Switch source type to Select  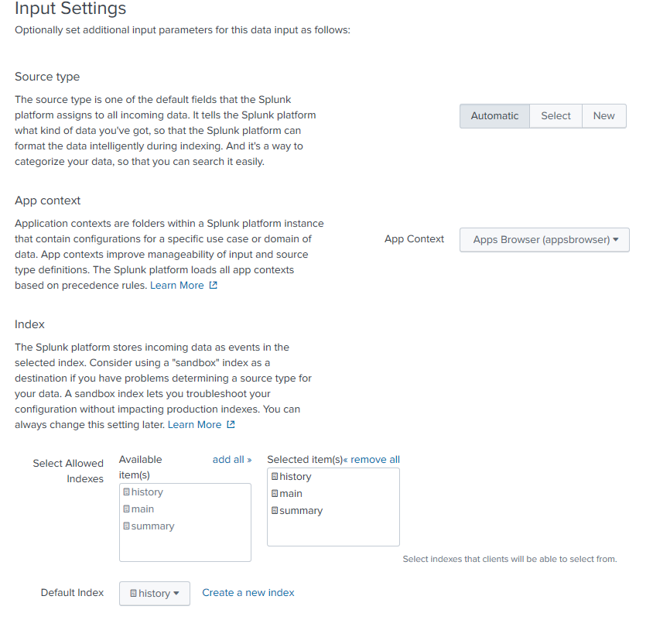(x=556, y=116)
